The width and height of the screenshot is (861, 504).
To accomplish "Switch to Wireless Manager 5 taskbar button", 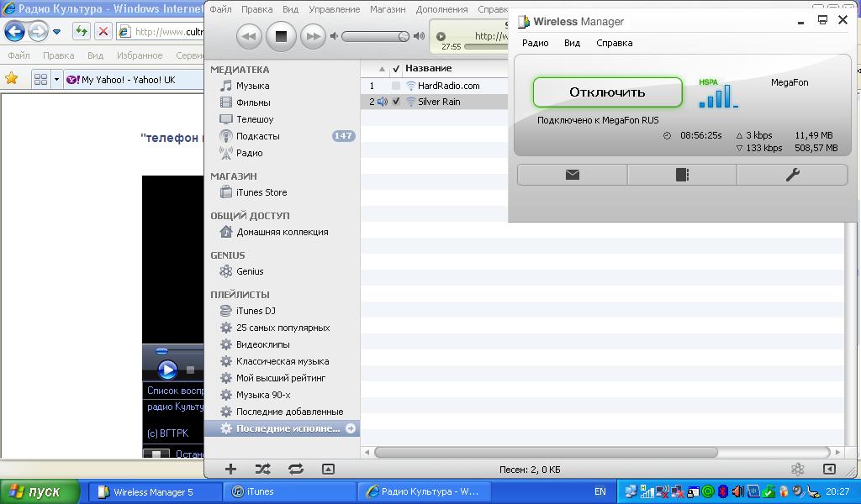I will click(155, 492).
